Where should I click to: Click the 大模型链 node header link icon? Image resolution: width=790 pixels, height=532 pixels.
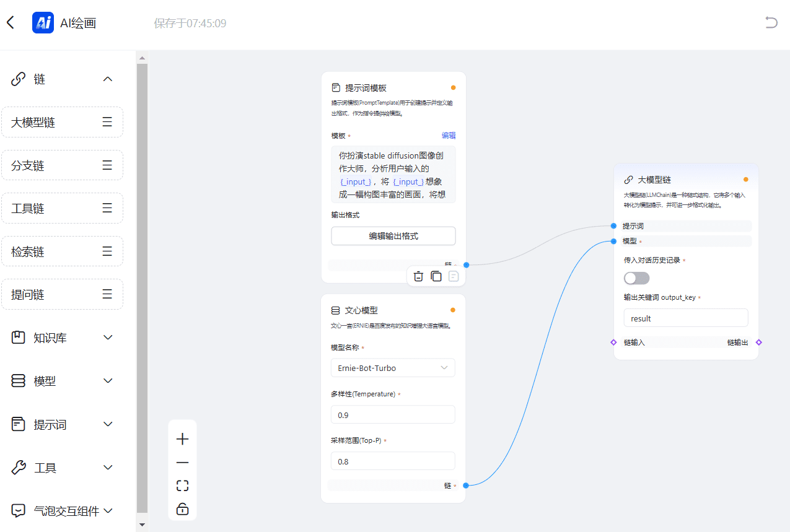tap(629, 180)
